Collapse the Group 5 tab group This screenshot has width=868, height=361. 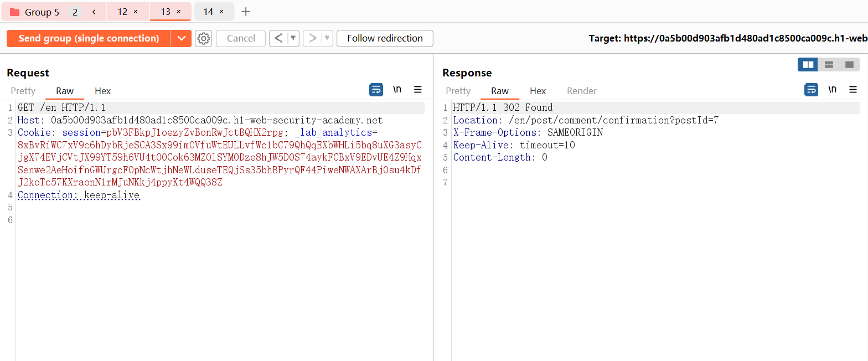(94, 12)
